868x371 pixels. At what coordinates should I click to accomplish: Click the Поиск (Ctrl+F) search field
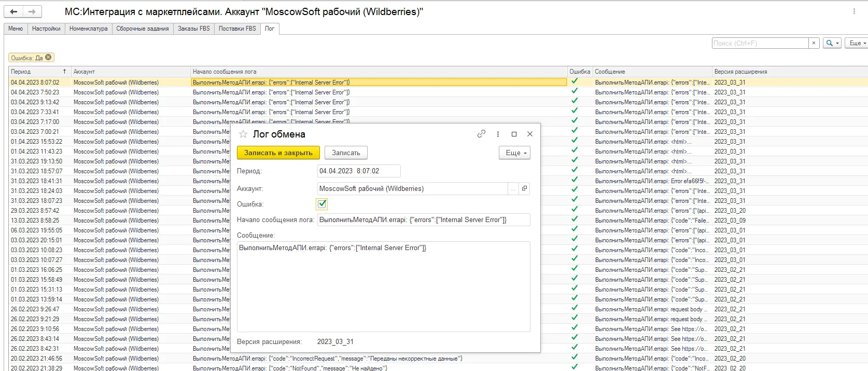[x=760, y=43]
